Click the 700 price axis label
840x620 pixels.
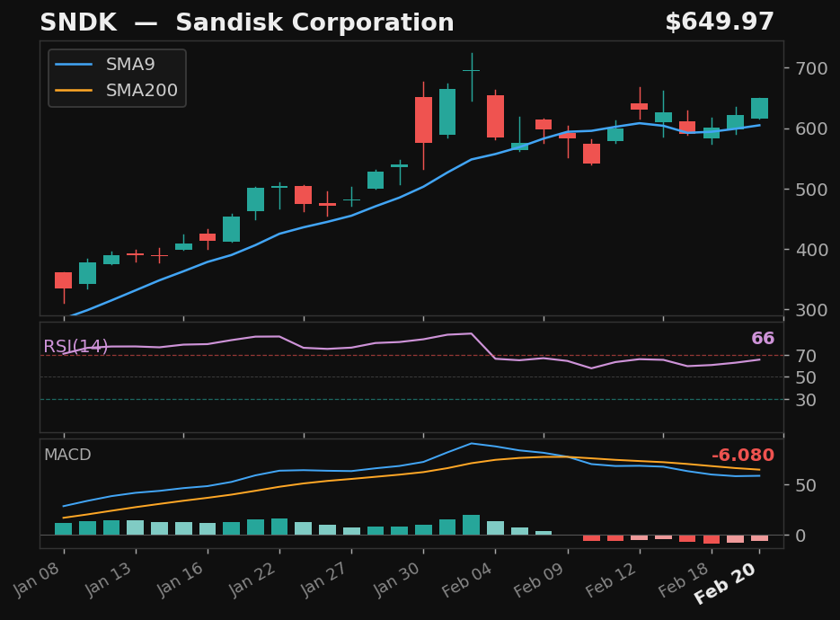[x=811, y=68]
